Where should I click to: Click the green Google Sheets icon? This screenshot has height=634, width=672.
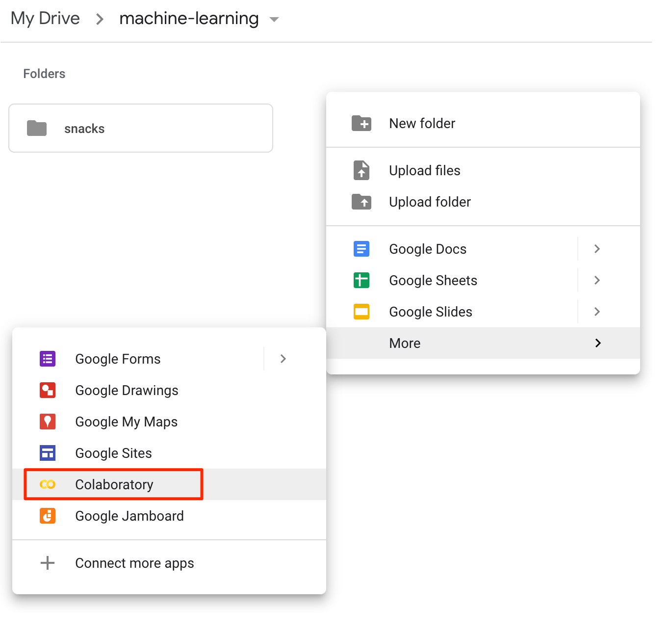click(362, 280)
